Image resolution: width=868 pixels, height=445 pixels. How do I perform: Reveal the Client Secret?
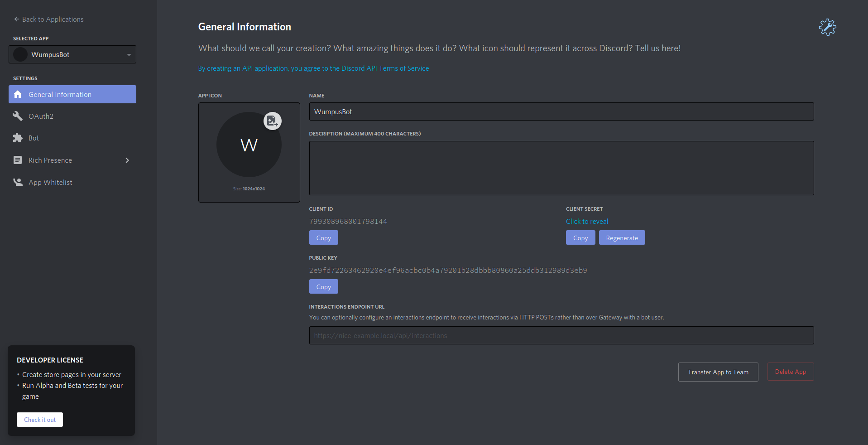[x=586, y=221]
